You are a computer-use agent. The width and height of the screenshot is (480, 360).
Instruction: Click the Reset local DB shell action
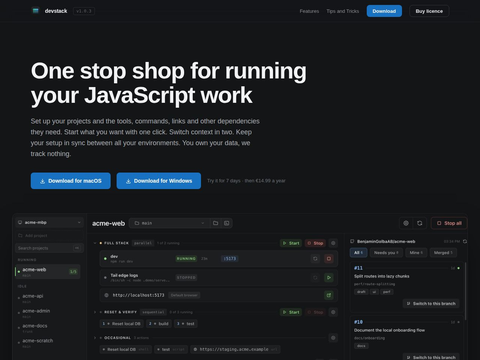click(x=126, y=349)
